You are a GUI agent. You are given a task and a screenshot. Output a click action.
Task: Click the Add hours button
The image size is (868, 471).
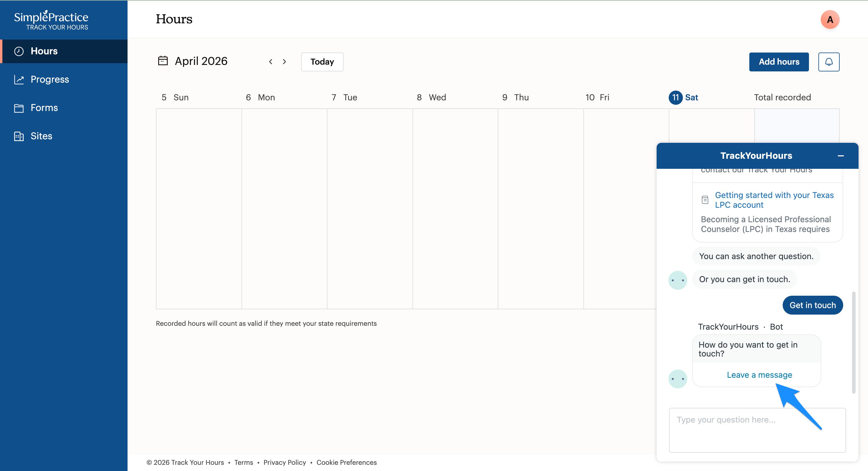pyautogui.click(x=779, y=62)
